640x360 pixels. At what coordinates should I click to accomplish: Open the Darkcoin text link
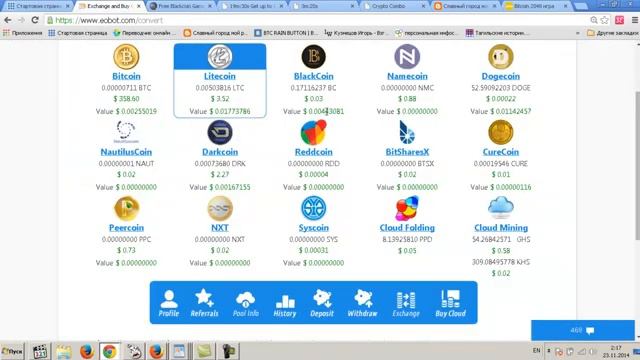(x=220, y=152)
